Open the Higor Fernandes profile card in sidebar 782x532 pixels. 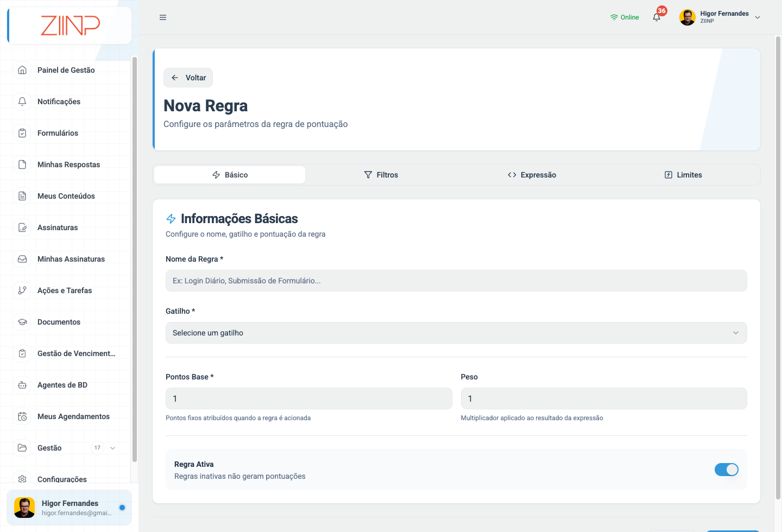[x=69, y=508]
